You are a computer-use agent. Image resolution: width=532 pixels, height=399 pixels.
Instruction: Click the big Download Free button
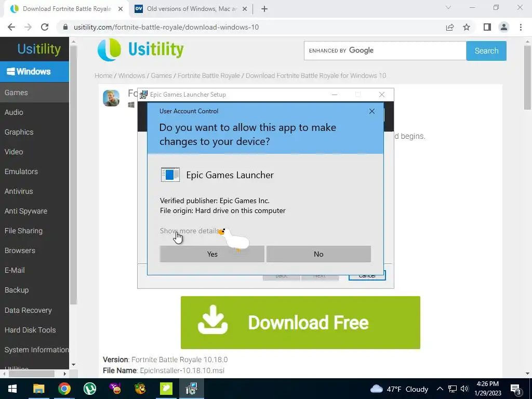[300, 322]
